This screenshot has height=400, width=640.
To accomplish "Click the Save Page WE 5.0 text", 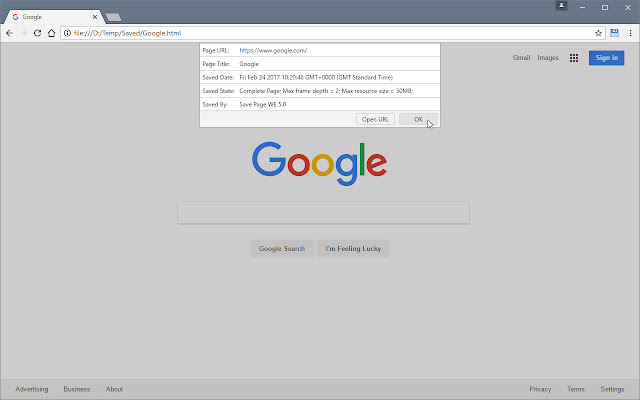I will (x=262, y=104).
